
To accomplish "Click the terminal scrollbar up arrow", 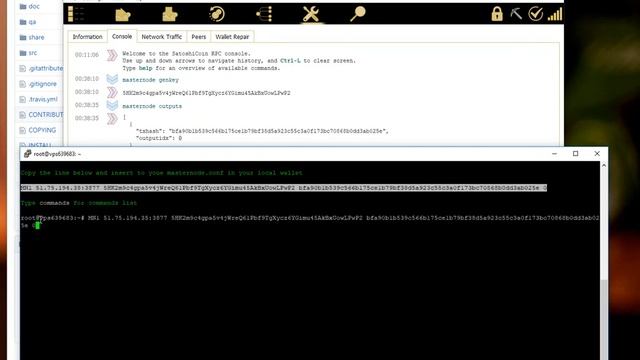I will click(604, 165).
